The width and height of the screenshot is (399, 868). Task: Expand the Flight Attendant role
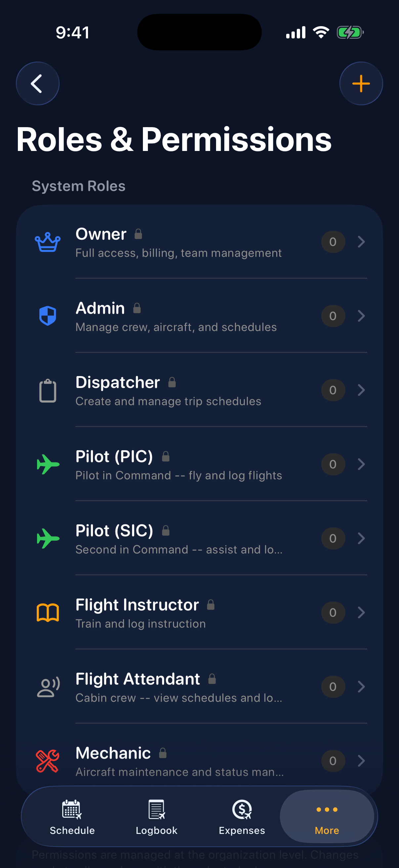point(361,687)
